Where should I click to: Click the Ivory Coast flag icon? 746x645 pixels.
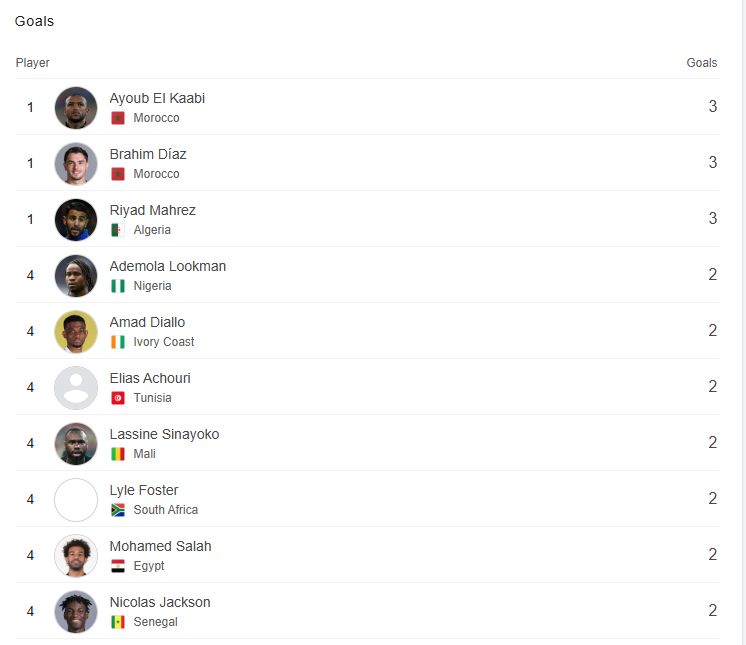coord(118,342)
